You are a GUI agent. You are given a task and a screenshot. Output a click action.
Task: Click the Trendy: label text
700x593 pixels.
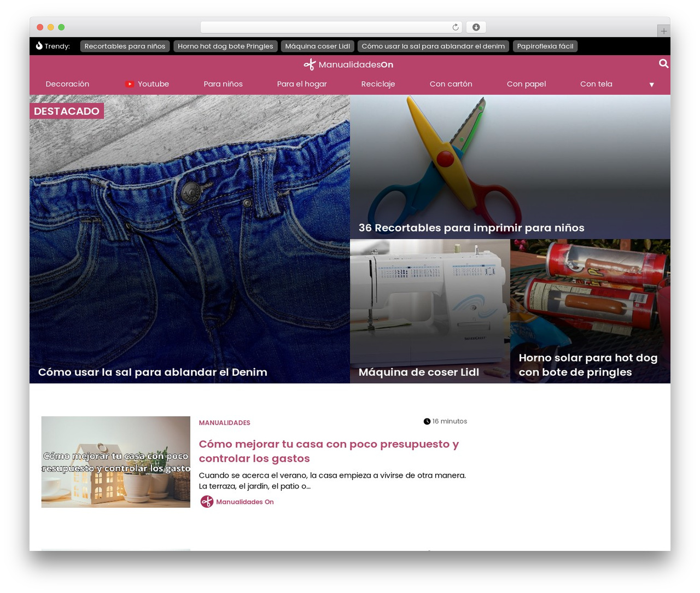click(x=57, y=46)
